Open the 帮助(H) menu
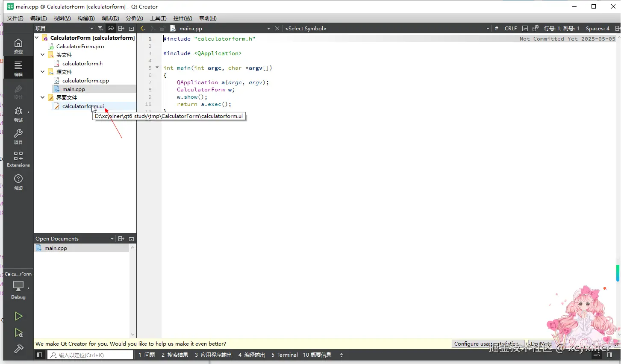621x364 pixels. 208,18
